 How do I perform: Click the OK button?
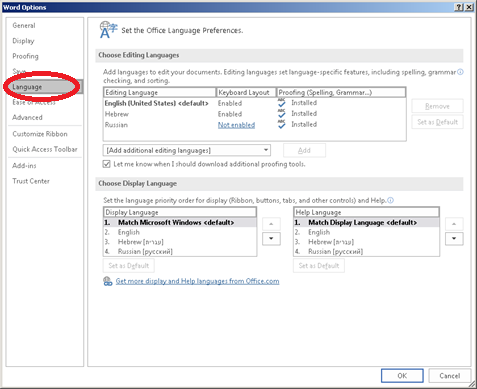(402, 376)
